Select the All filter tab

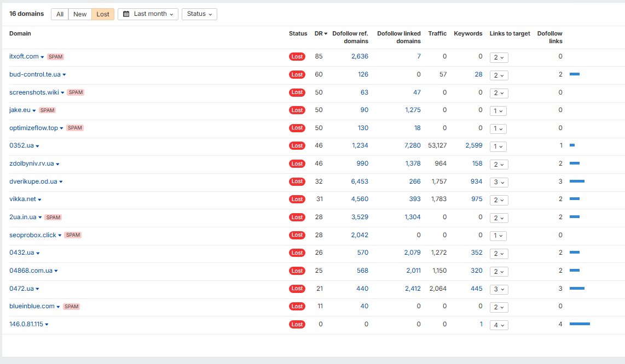(60, 14)
